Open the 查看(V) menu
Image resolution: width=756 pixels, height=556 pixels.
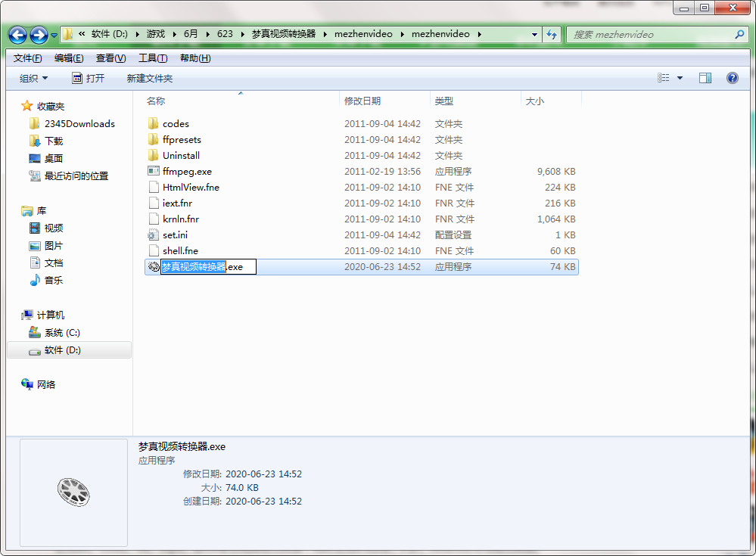pos(111,58)
